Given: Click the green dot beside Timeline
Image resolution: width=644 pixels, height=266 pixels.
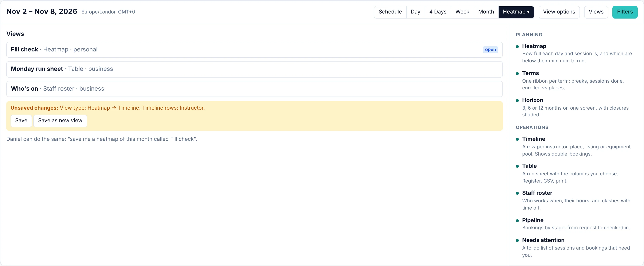Looking at the screenshot, I should (x=517, y=139).
